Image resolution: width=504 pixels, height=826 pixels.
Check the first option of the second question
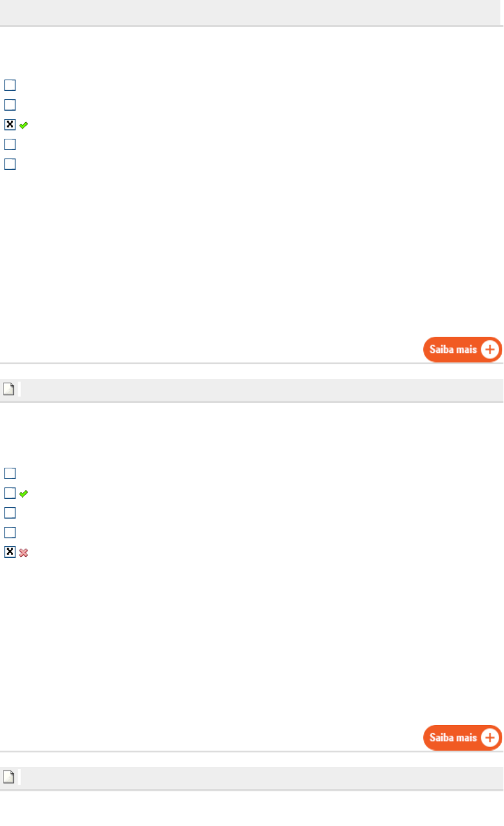10,473
